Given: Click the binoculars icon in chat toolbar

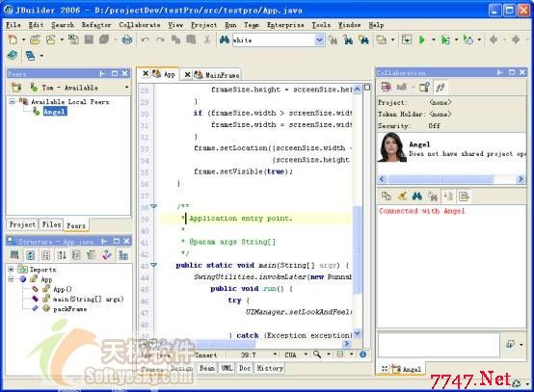Looking at the screenshot, I should click(x=416, y=196).
